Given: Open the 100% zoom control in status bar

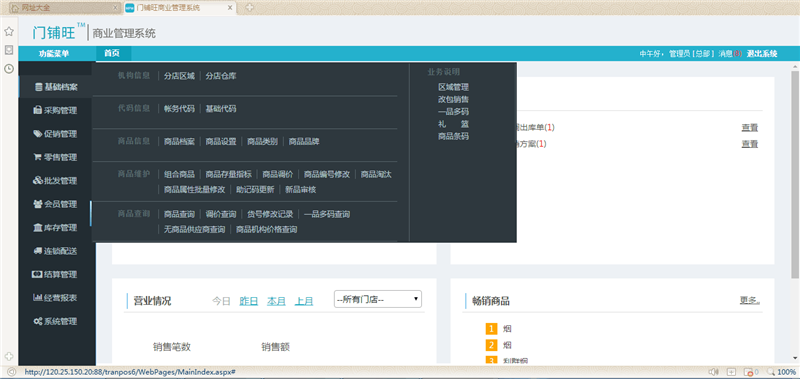Looking at the screenshot, I should tap(782, 372).
